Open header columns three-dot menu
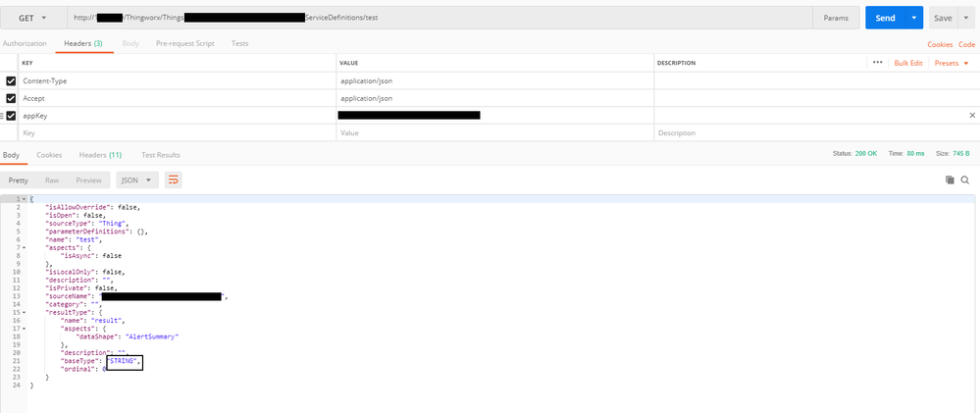The width and height of the screenshot is (980, 413). [878, 63]
